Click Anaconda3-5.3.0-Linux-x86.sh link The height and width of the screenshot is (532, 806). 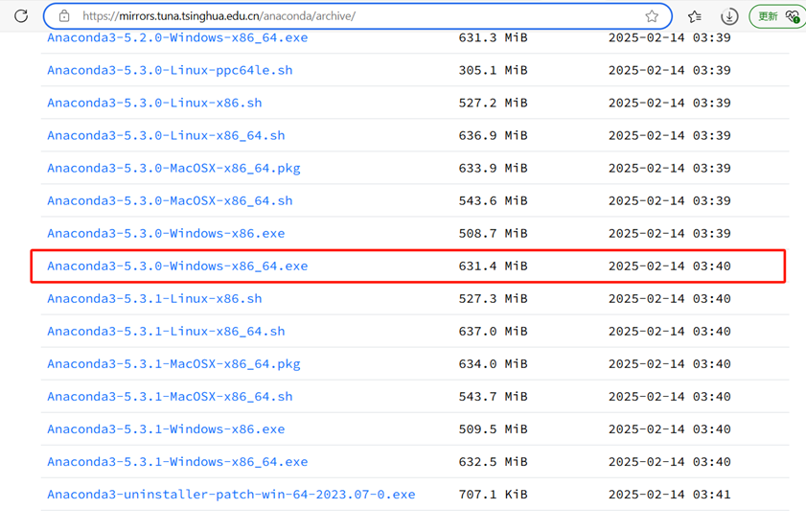[x=154, y=103]
